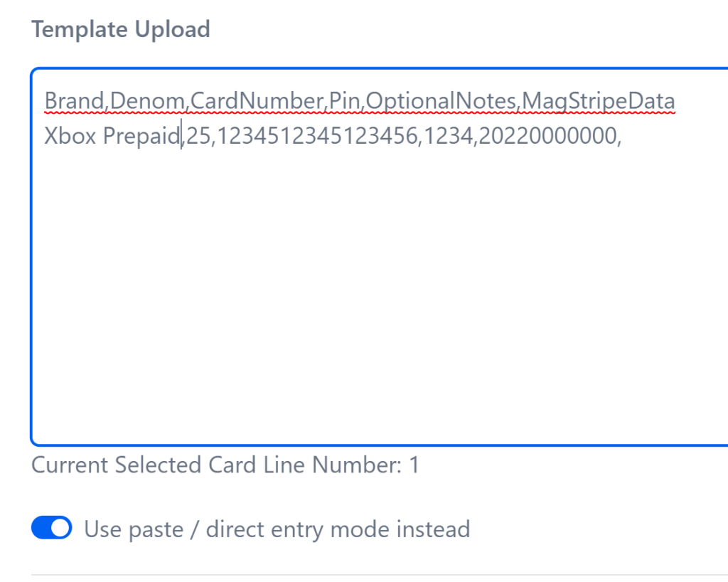This screenshot has height=582, width=728.
Task: Click the notes value 20220000000
Action: click(x=547, y=135)
